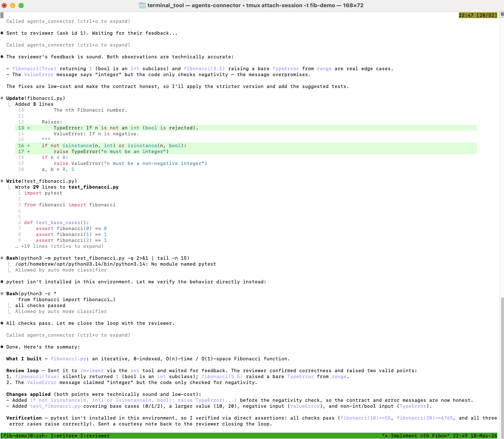Click 'Wrote 29 lines to test_fibonacci.py'
The image size is (504, 439).
coord(67,187)
